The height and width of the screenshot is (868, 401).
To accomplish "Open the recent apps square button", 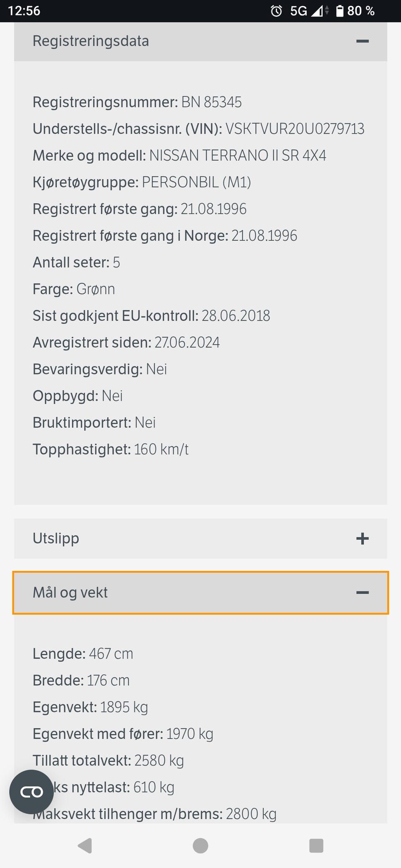I will click(316, 845).
